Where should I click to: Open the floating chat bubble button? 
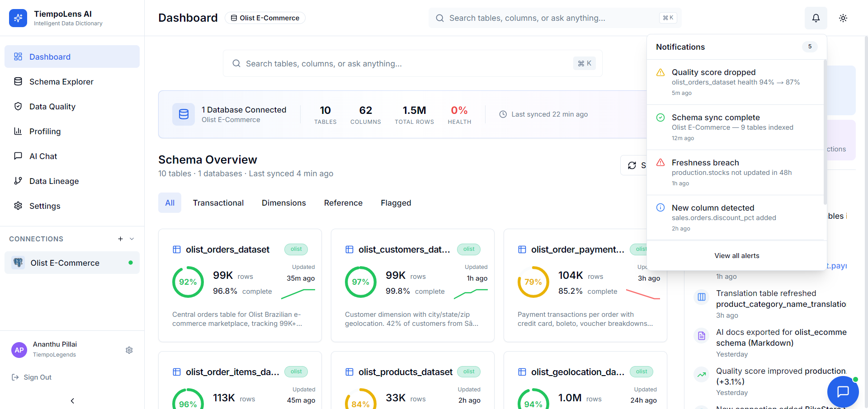(843, 391)
